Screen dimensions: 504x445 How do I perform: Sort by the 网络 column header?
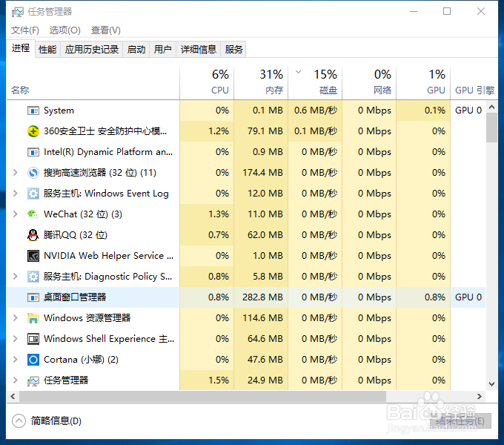coord(369,82)
